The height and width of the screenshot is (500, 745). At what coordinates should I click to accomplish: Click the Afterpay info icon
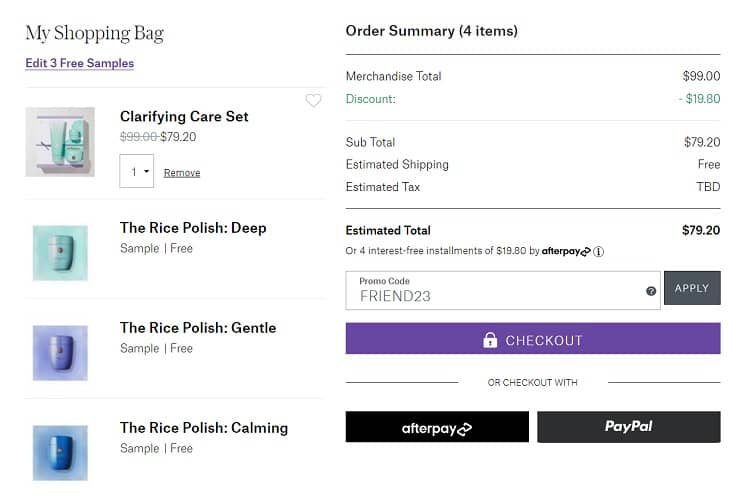point(598,252)
